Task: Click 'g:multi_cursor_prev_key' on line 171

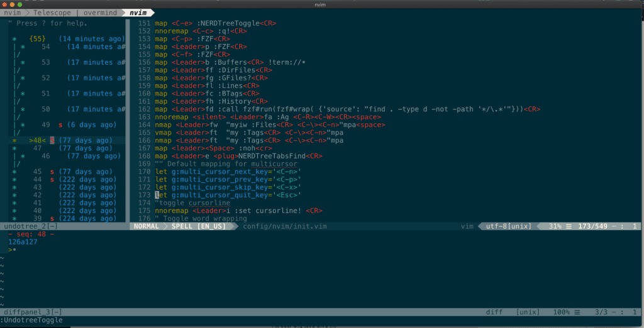Action: pyautogui.click(x=219, y=179)
